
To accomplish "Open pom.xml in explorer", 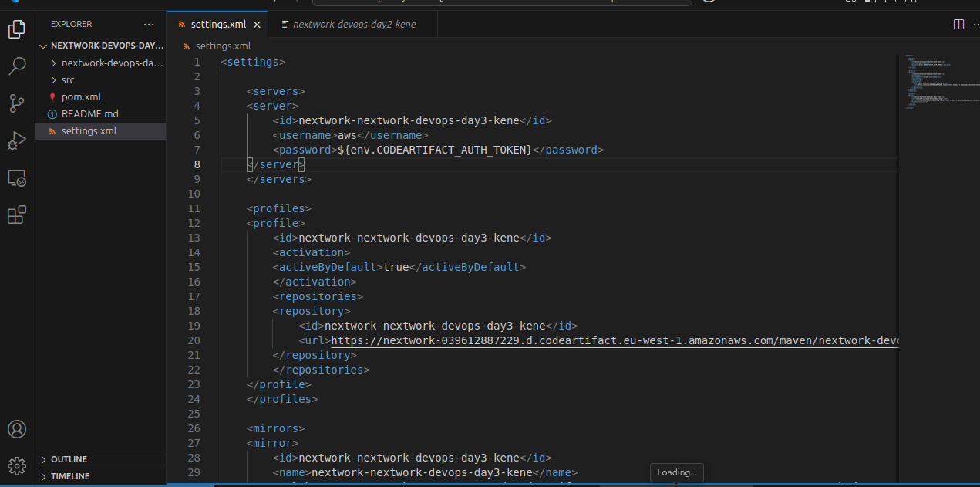I will (x=100, y=97).
